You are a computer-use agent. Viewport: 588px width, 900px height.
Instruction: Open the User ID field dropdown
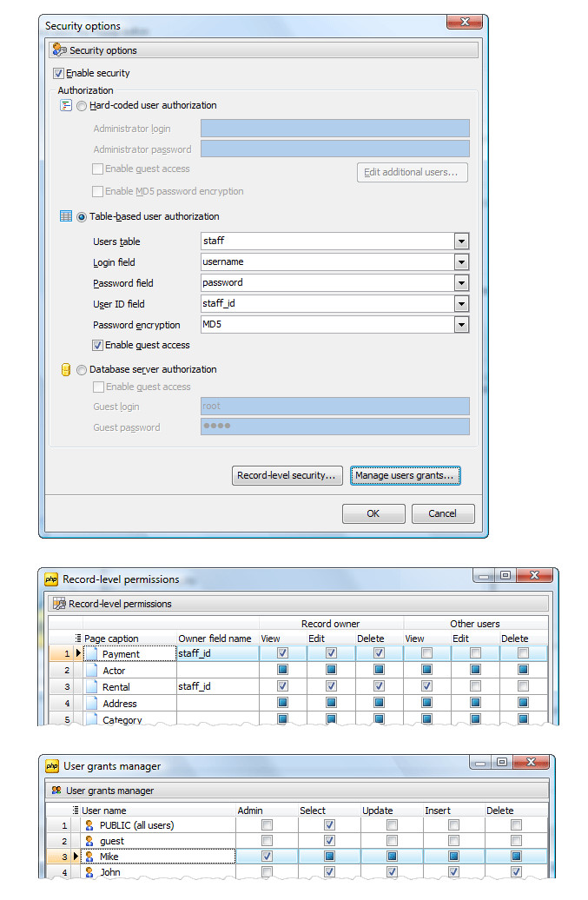click(462, 304)
